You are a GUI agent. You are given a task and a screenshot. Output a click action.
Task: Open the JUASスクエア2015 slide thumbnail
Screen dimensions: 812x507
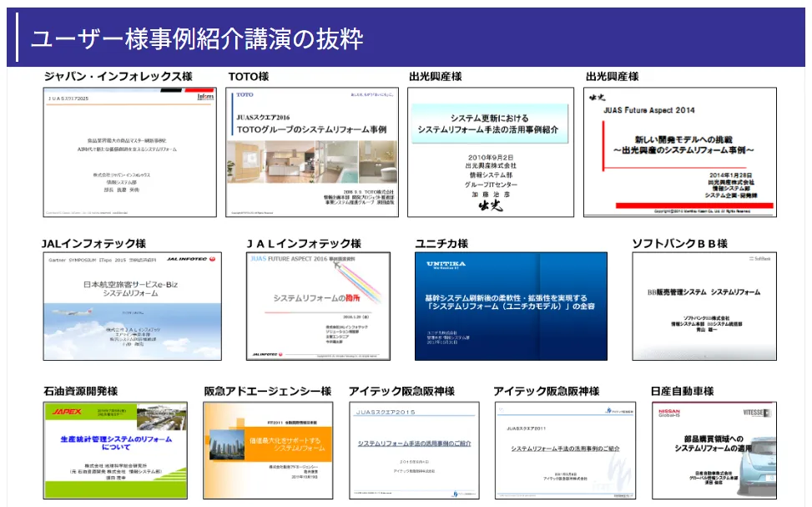[414, 450]
